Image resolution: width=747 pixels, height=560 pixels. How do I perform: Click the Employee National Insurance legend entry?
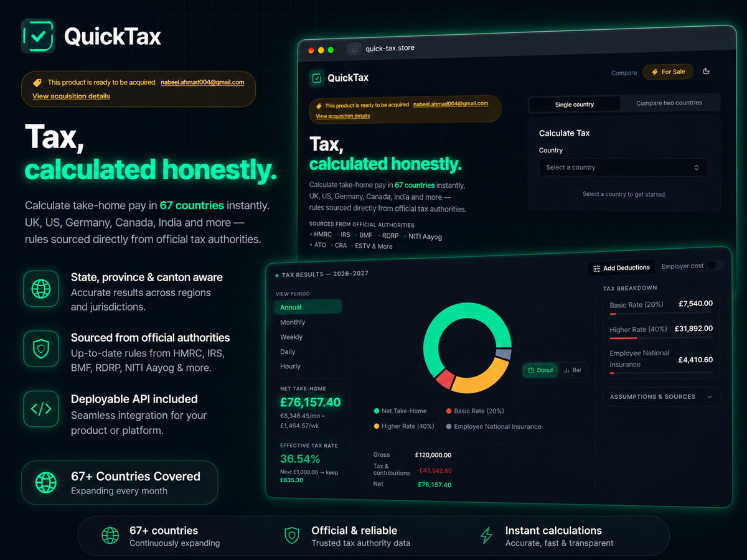[494, 427]
